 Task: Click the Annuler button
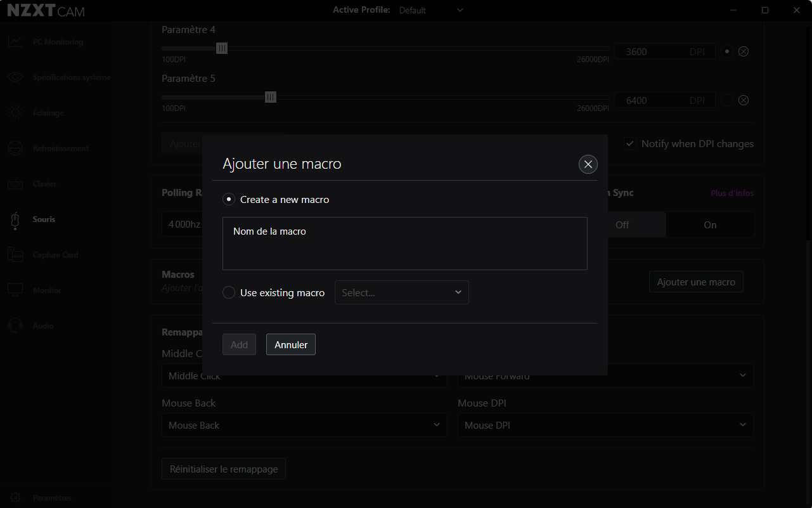point(290,344)
